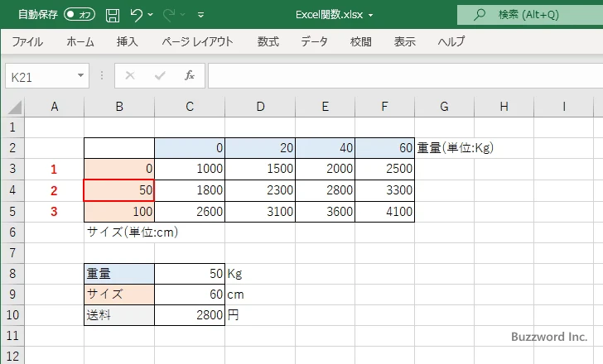Click cell F5 containing 4100
The image size is (603, 364).
tap(384, 212)
